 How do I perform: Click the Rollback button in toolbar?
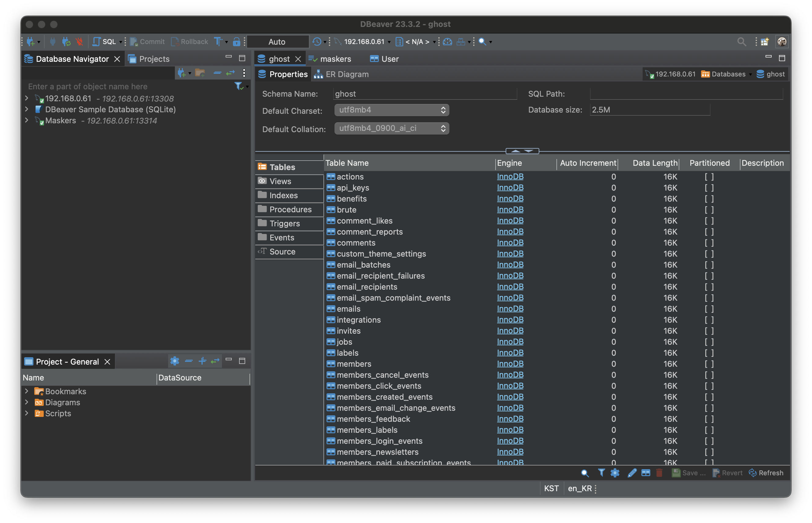[x=190, y=42]
